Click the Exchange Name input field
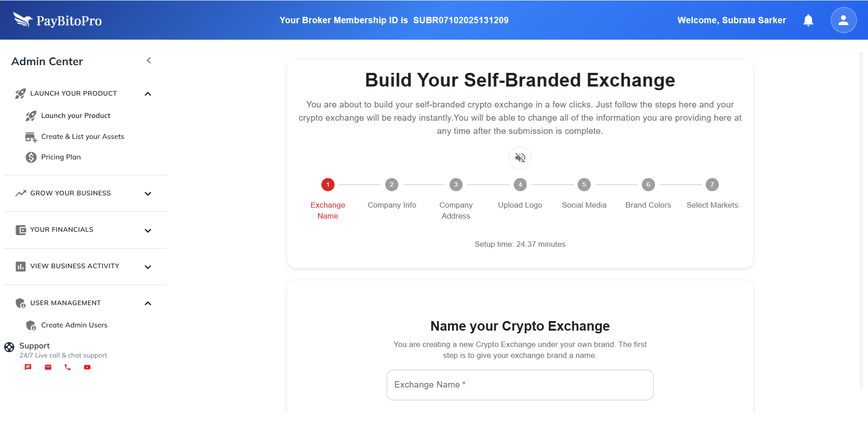Viewport: 868px width, 439px height. [520, 385]
